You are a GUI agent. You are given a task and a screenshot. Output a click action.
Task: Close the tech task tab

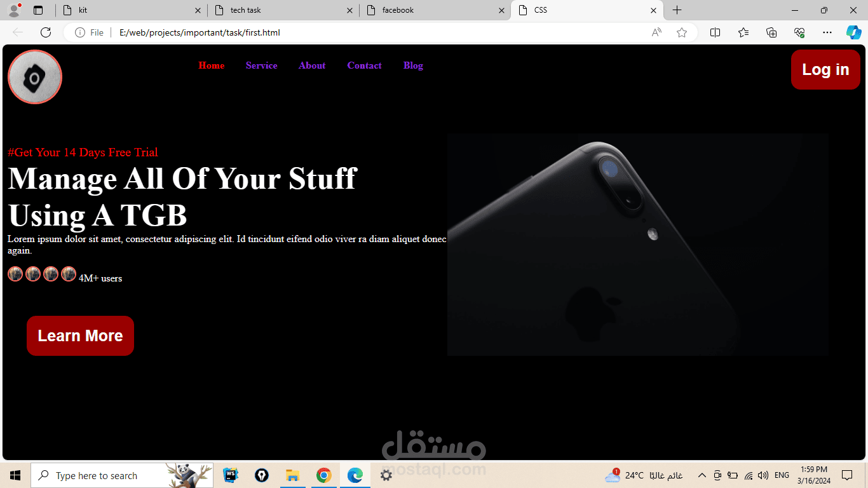[x=349, y=10]
